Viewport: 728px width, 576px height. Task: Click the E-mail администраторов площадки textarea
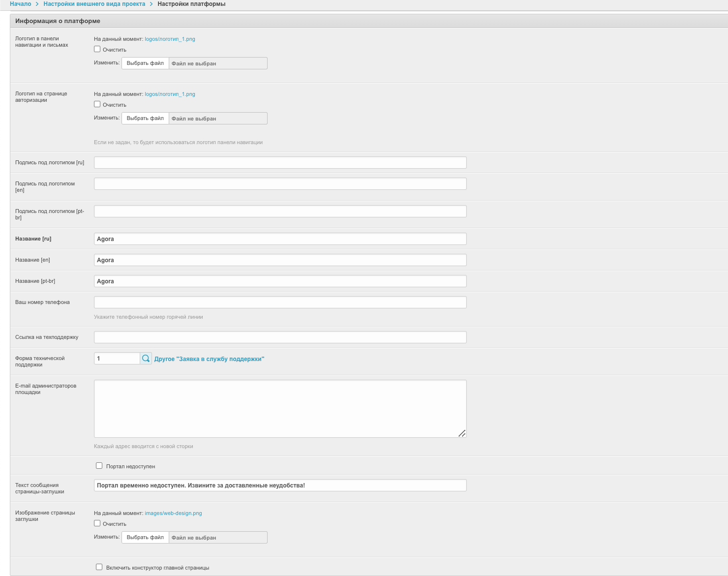(x=280, y=408)
